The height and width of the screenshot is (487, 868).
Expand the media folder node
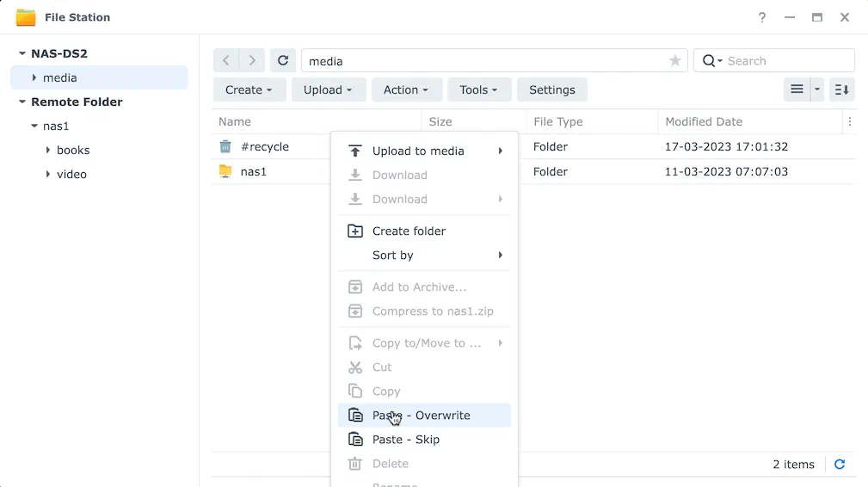pos(34,78)
